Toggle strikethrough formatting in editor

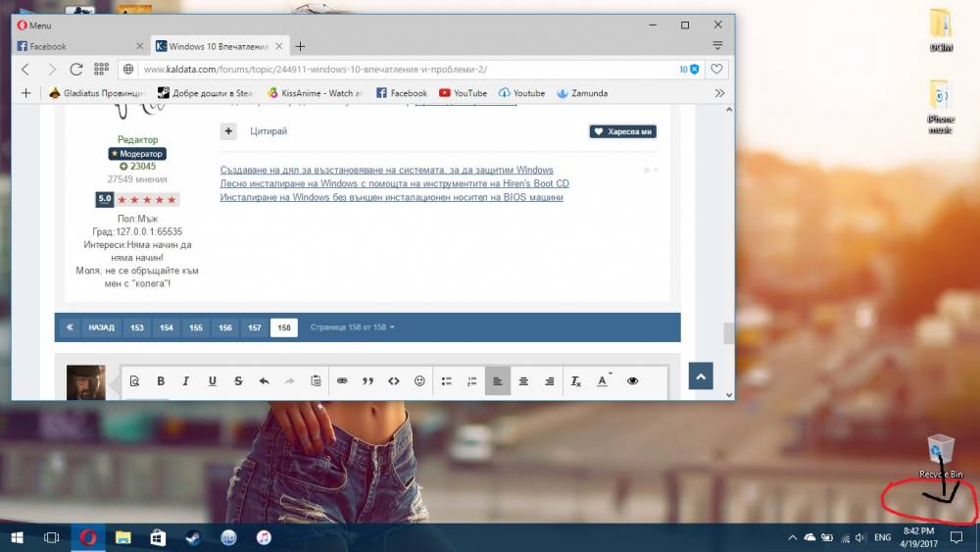238,380
